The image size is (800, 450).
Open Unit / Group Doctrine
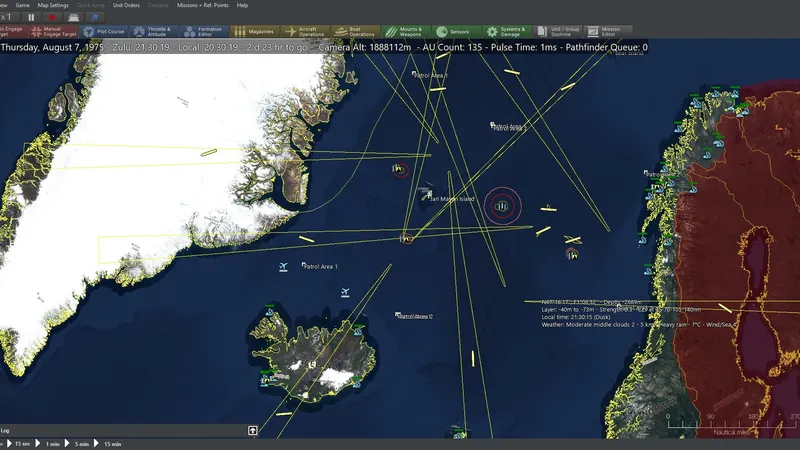pos(559,32)
